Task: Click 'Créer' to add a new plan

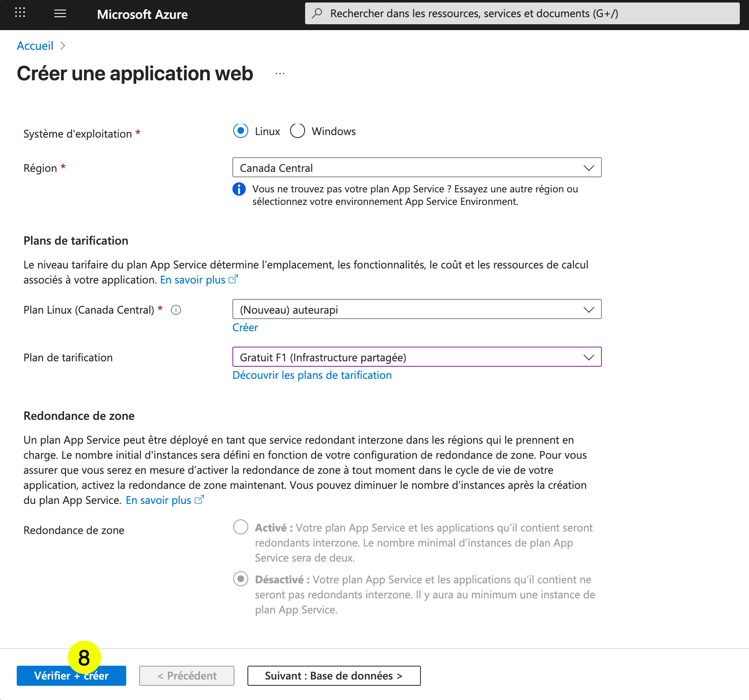Action: (x=245, y=327)
